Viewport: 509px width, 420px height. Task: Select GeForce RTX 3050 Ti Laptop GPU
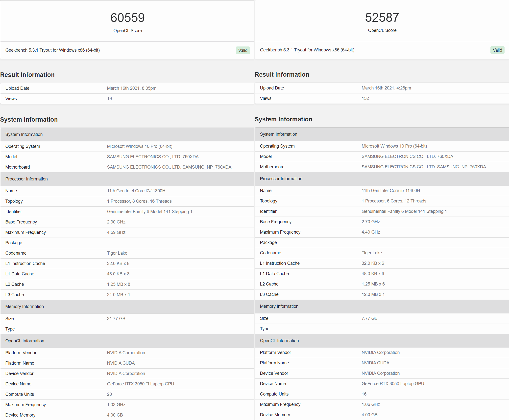[x=141, y=384]
